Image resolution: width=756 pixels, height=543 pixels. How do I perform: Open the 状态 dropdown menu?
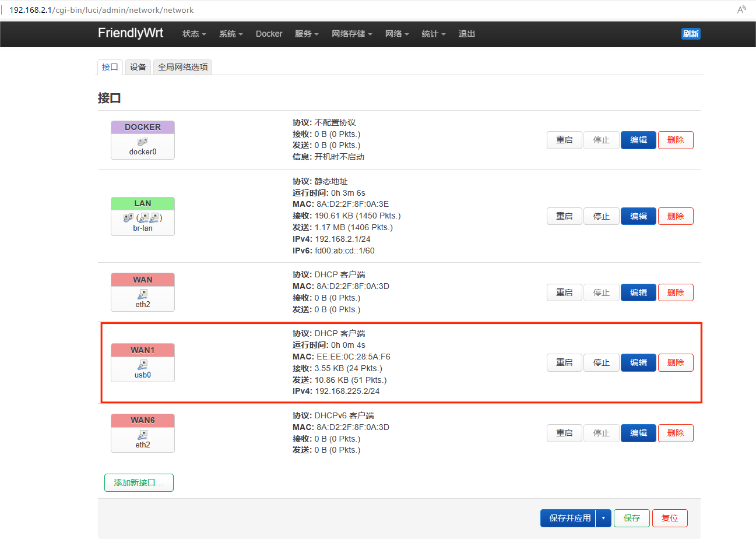[x=194, y=34]
